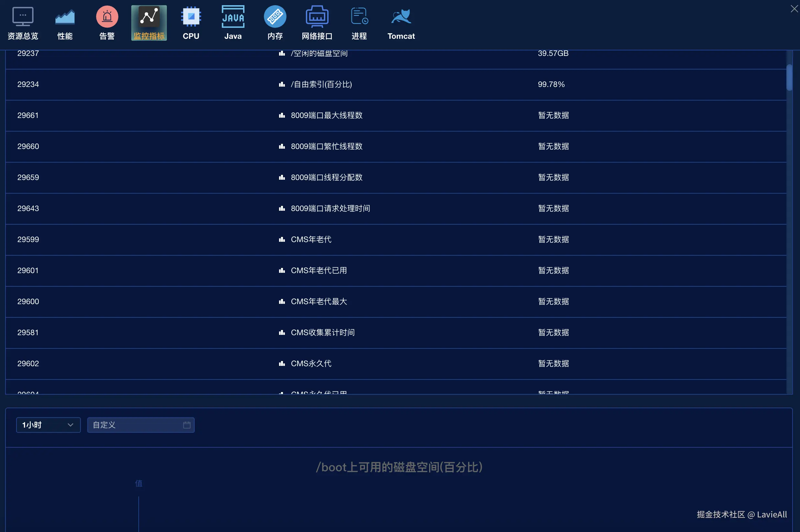Screen dimensions: 800x532
Task: Open the 告警 alarm bell icon
Action: pyautogui.click(x=107, y=17)
